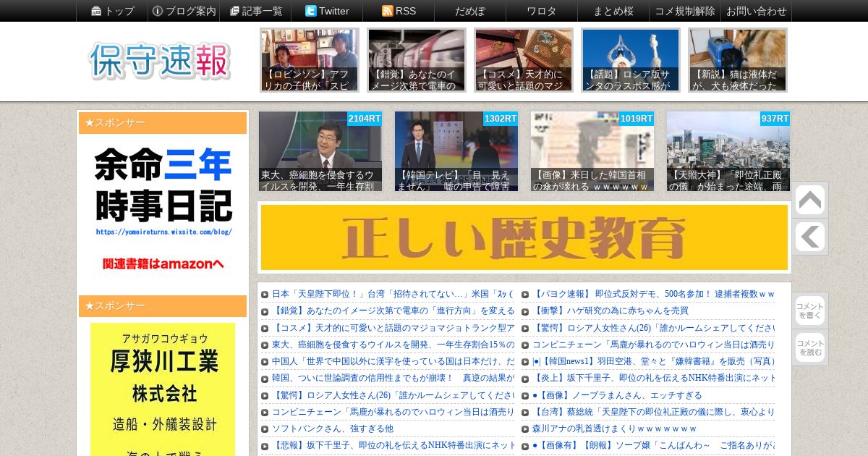This screenshot has height=456, width=868.
Task: Click the コメントを読む floating button
Action: pyautogui.click(x=809, y=347)
